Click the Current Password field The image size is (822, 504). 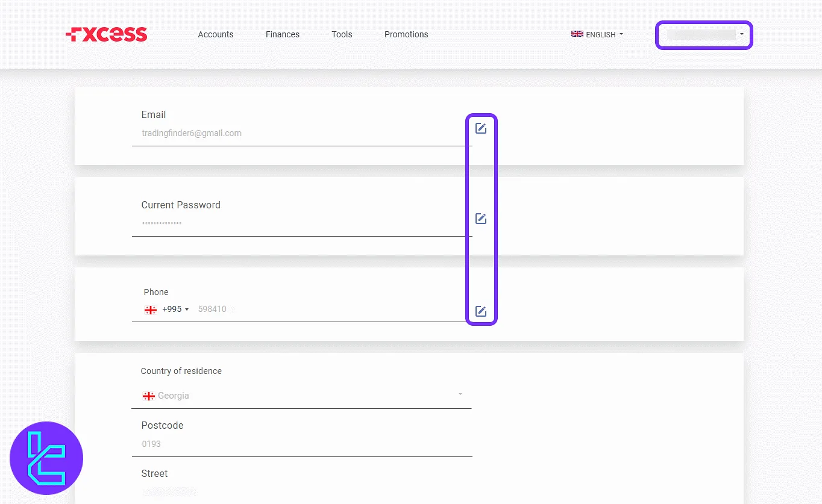tap(301, 223)
